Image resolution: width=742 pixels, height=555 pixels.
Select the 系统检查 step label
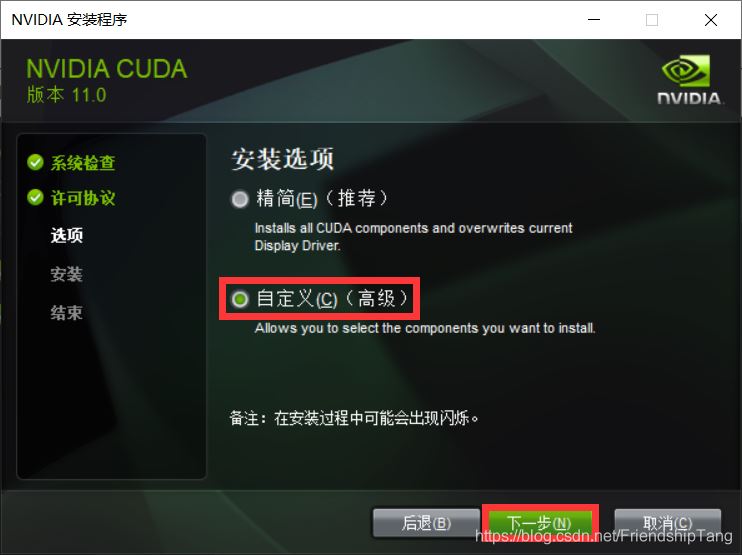(83, 163)
